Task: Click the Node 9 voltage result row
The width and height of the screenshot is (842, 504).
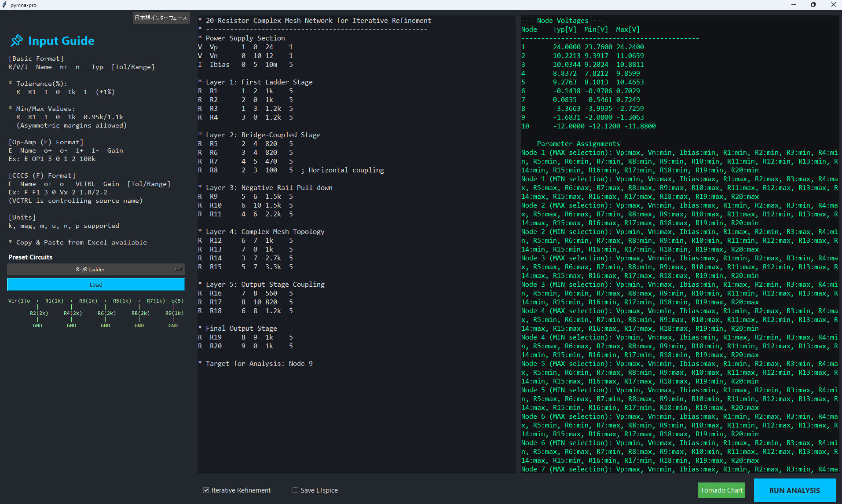Action: point(582,117)
